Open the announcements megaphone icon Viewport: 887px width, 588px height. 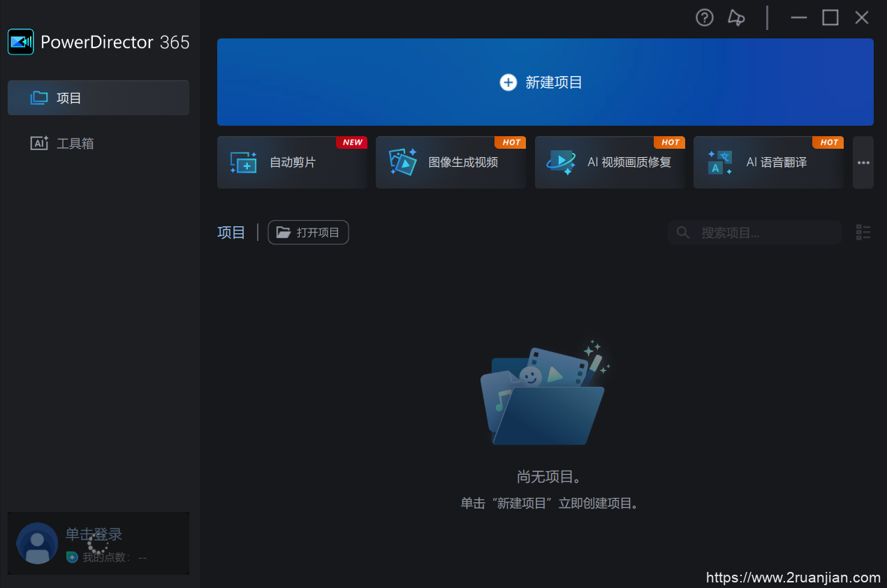tap(736, 18)
